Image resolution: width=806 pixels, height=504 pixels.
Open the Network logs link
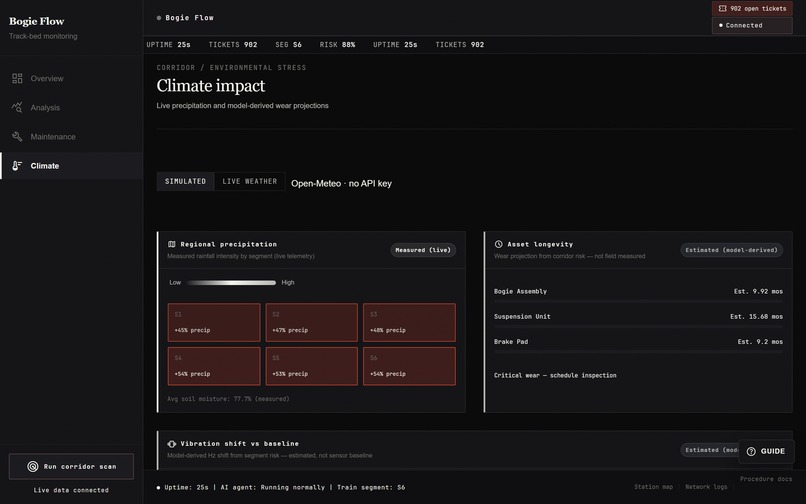pos(706,487)
